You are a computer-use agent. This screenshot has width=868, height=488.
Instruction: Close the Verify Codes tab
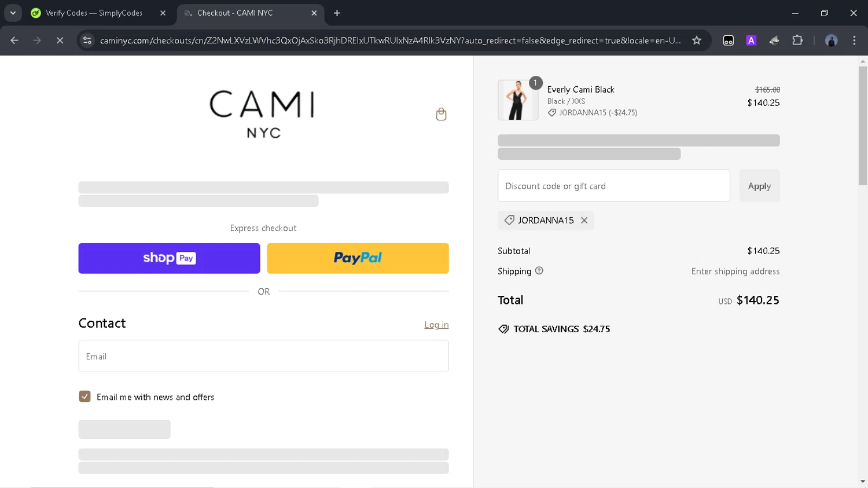pyautogui.click(x=163, y=13)
